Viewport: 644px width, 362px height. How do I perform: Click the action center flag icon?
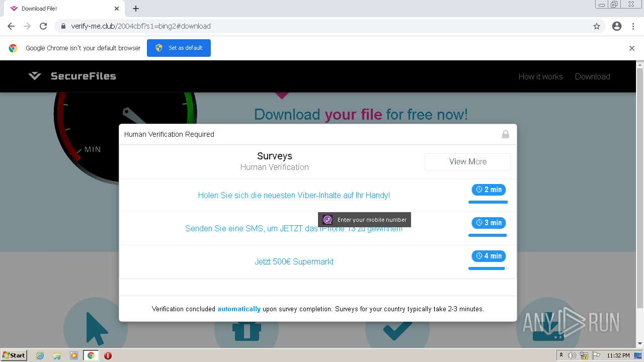(596, 355)
